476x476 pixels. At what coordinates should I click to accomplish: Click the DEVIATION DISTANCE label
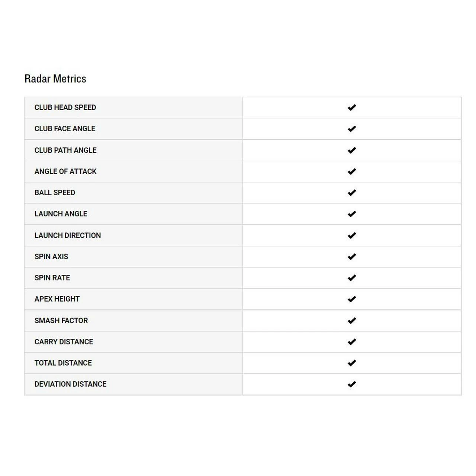point(70,384)
